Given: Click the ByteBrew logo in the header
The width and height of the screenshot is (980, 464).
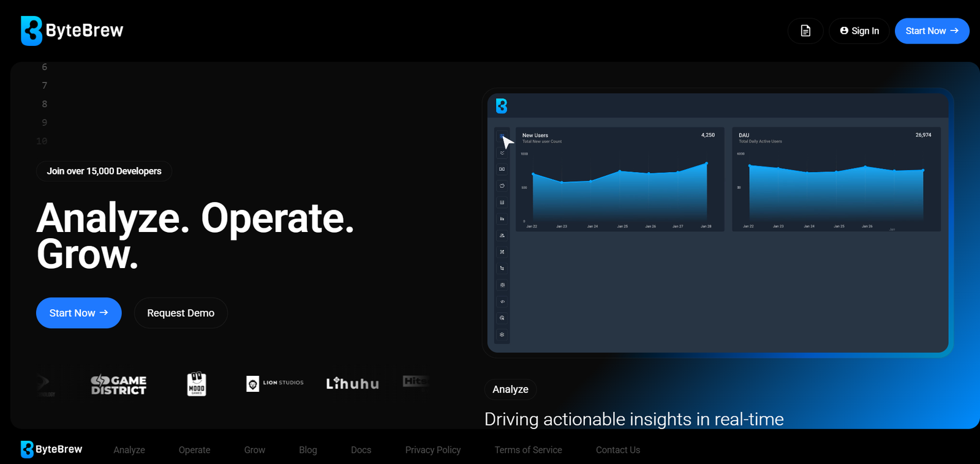Looking at the screenshot, I should 72,31.
